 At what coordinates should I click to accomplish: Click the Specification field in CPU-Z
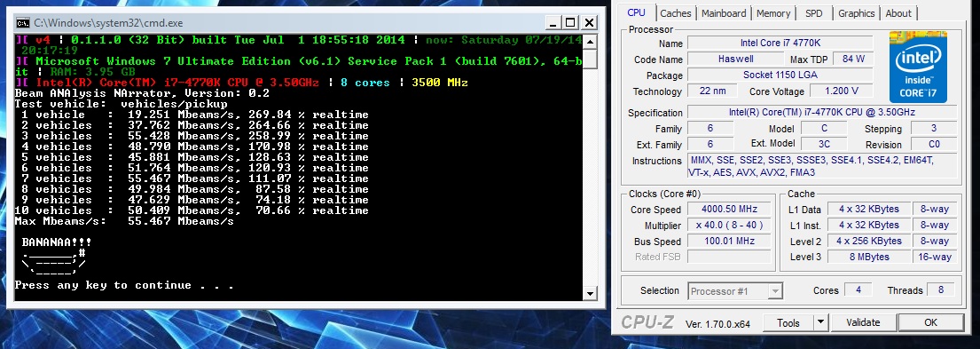click(822, 113)
